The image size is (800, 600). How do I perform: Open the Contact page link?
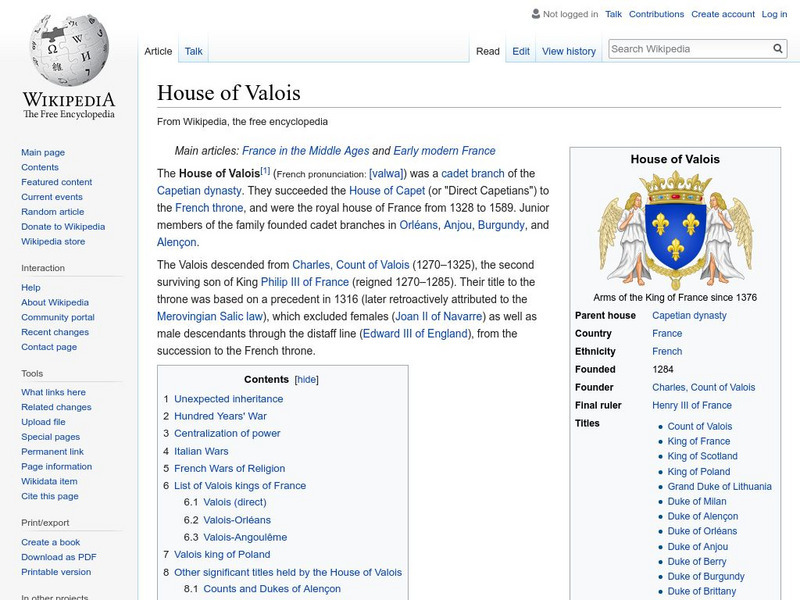click(x=49, y=346)
